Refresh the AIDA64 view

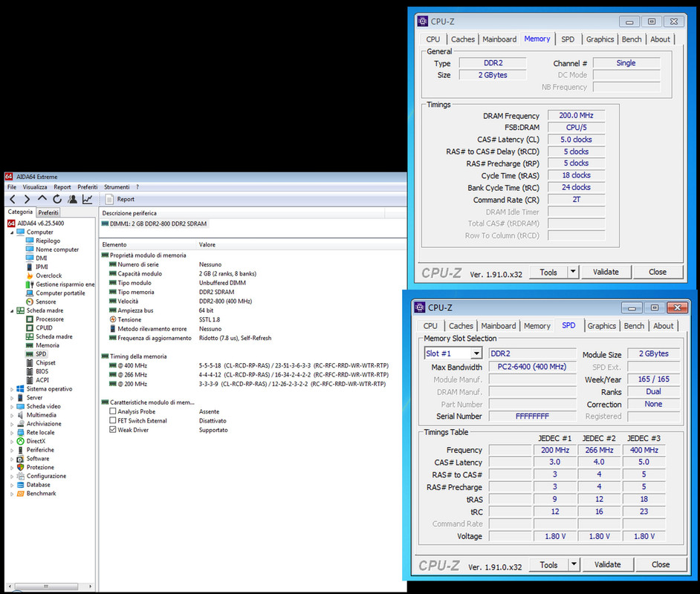point(57,199)
